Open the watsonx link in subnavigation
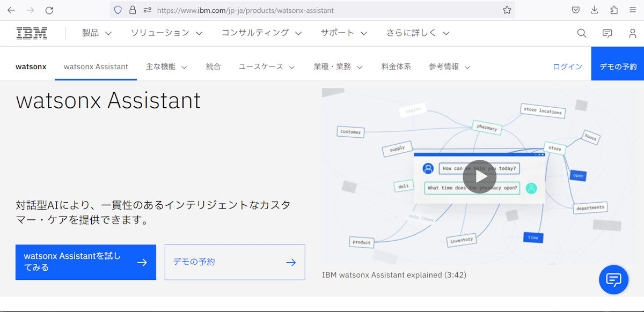This screenshot has width=644, height=312. (x=31, y=67)
